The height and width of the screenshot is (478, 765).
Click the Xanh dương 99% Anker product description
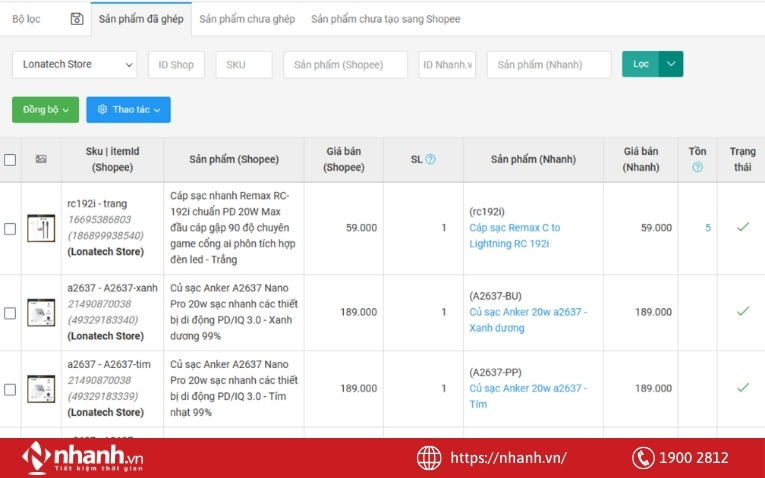point(234,312)
